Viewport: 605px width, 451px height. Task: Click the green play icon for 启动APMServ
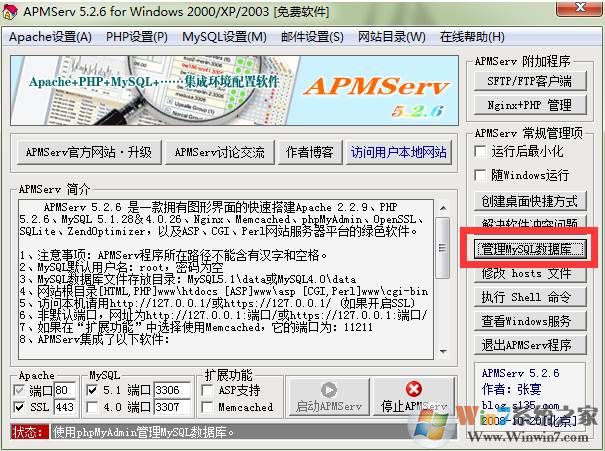[328, 389]
